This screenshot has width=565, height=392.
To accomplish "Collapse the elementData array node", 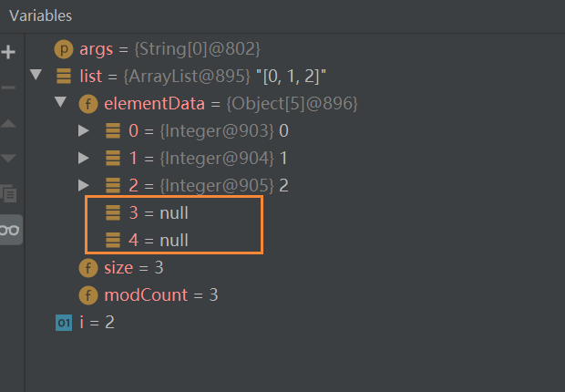I will (60, 102).
